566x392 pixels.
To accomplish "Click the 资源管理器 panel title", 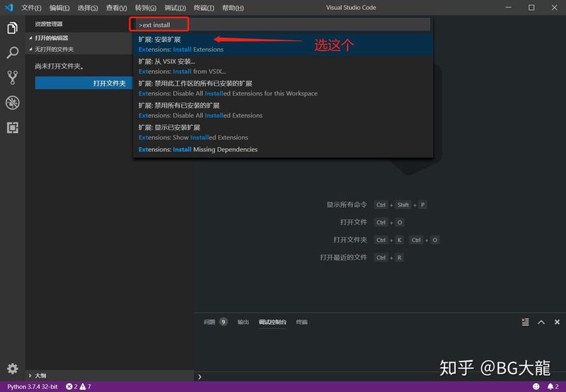I will coord(48,24).
